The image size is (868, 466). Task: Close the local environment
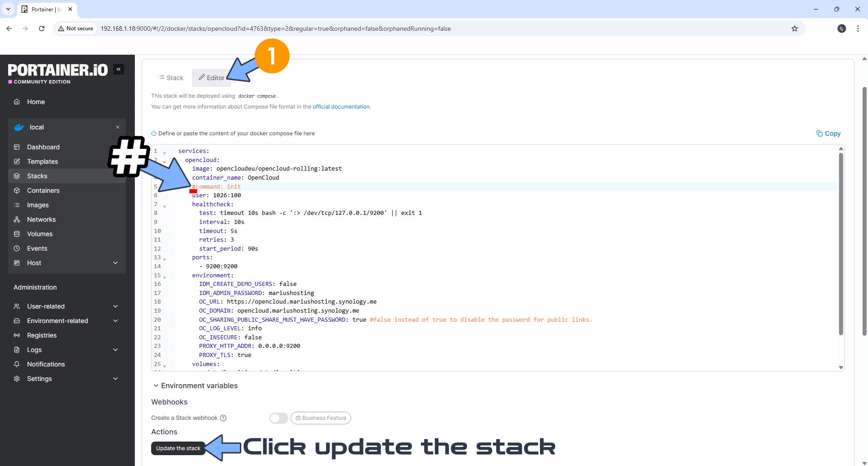pyautogui.click(x=118, y=127)
